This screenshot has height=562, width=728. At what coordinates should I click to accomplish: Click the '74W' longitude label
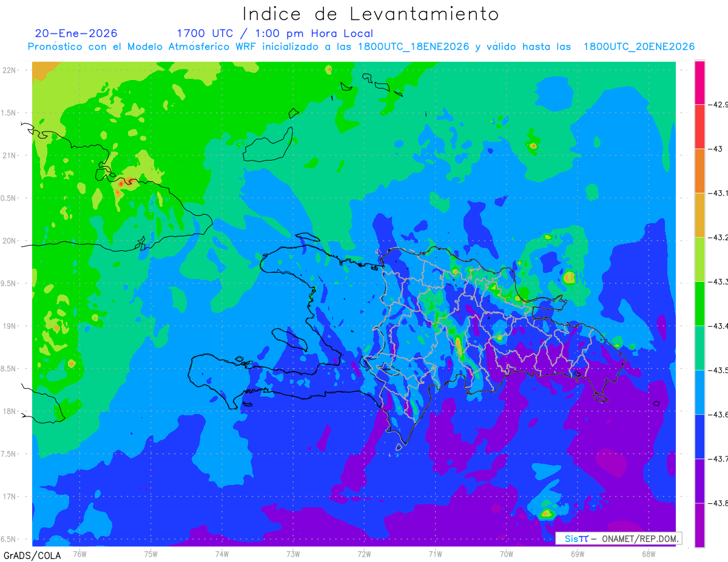point(222,554)
